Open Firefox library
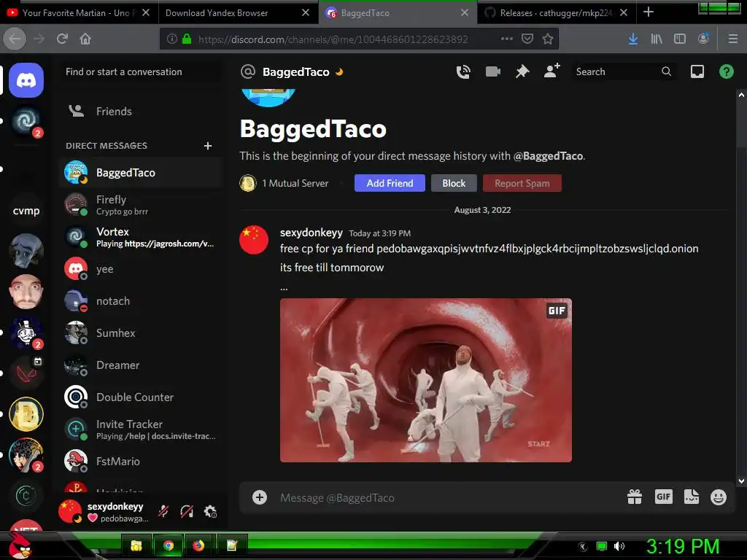This screenshot has width=747, height=560. coord(657,39)
